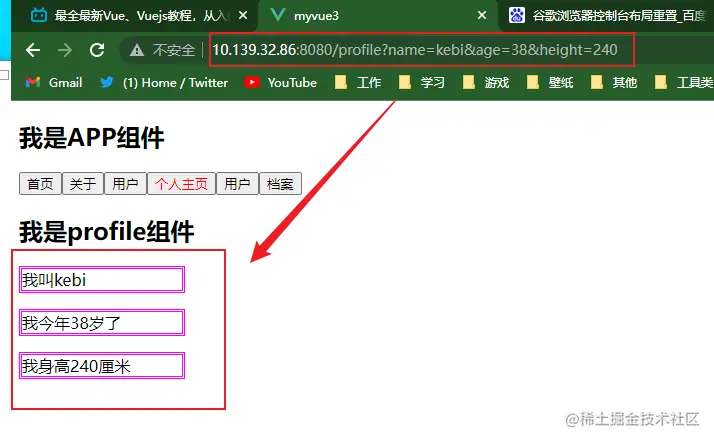
Task: Open the Gmail bookmark icon
Action: point(33,82)
